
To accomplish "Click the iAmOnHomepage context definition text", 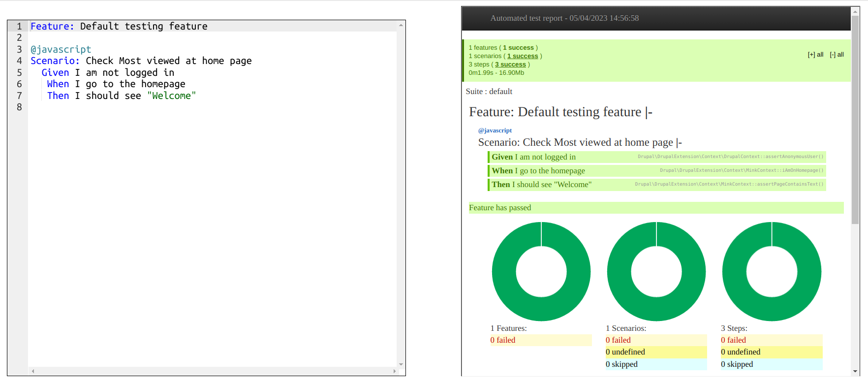I will coord(742,170).
